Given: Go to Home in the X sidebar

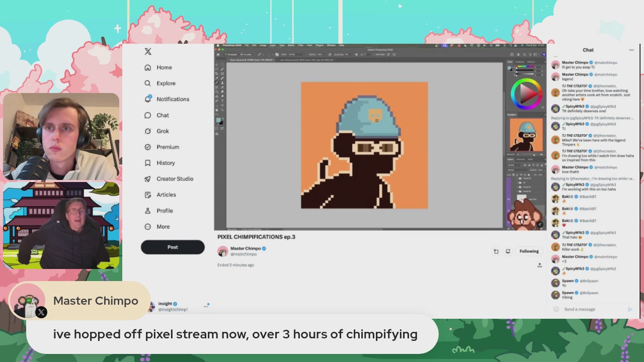Looking at the screenshot, I should tap(158, 67).
